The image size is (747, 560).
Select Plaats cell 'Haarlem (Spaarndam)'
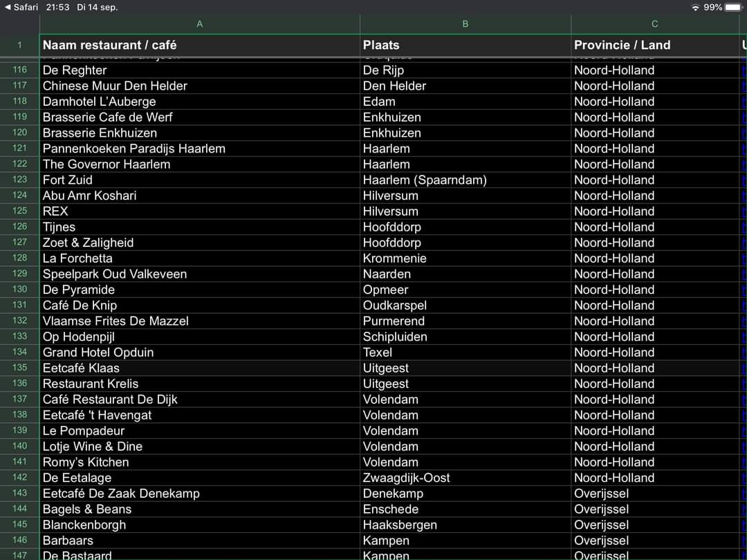[465, 180]
